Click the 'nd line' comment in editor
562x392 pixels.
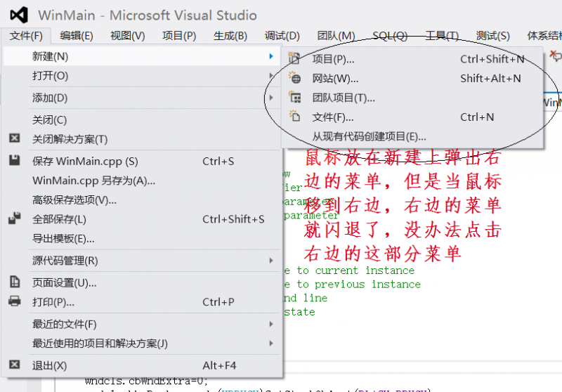click(306, 298)
